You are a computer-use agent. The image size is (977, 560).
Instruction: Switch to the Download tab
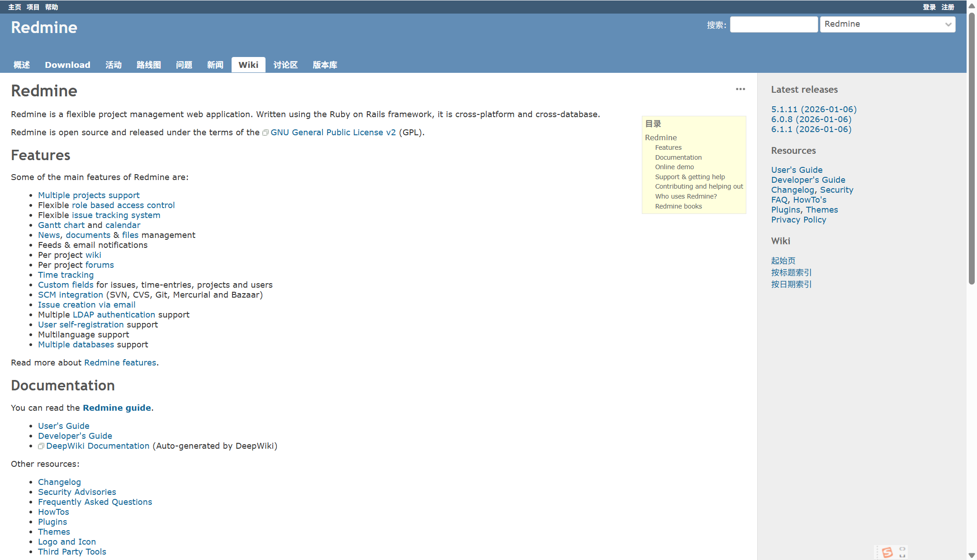click(67, 65)
